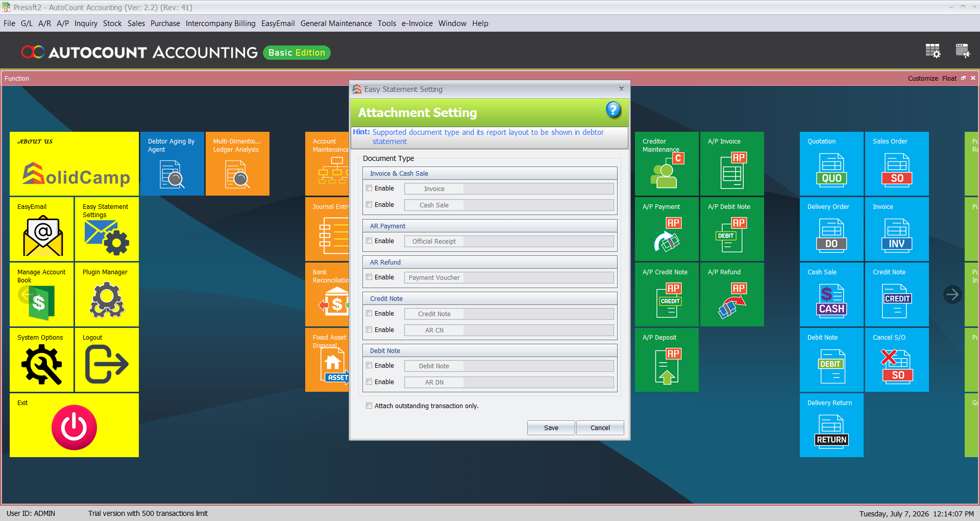Image resolution: width=980 pixels, height=521 pixels.
Task: Open the G/L menu
Action: point(27,23)
